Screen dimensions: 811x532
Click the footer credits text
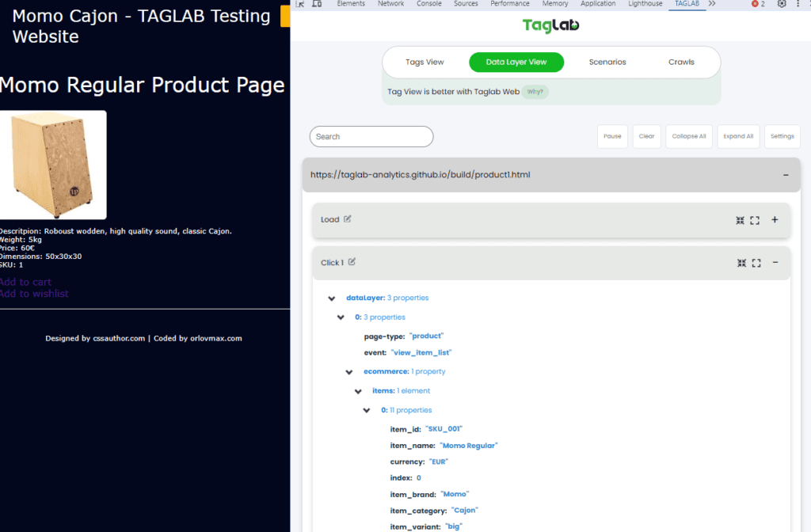point(144,339)
